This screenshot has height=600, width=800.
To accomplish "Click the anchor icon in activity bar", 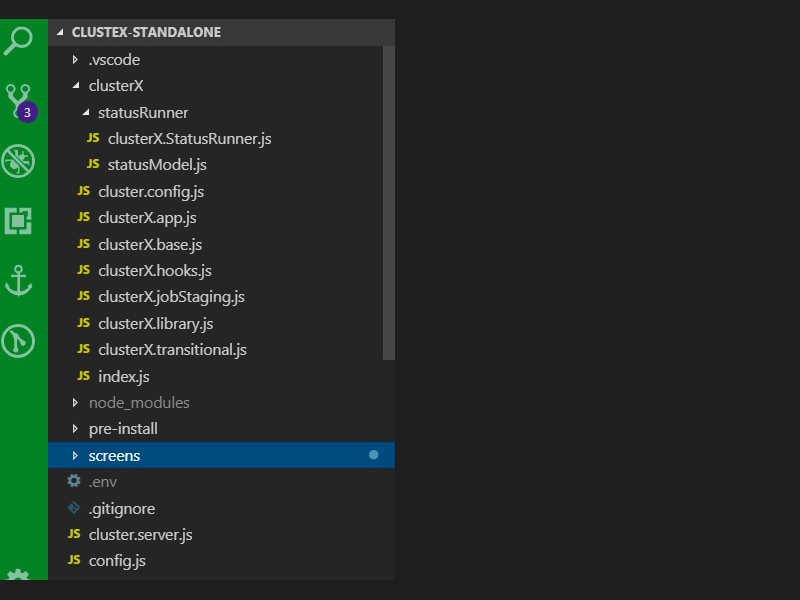I will (x=19, y=281).
